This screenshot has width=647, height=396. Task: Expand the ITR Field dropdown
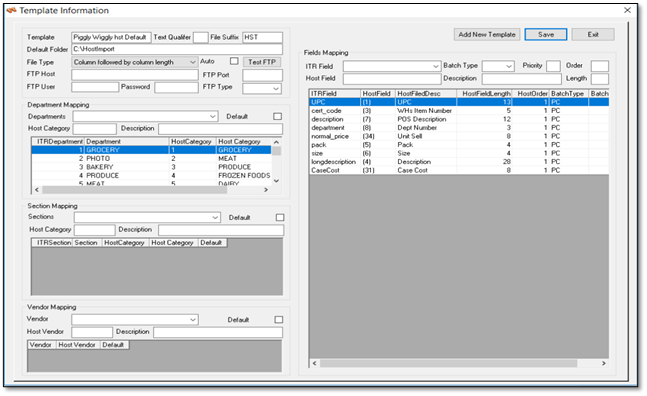click(x=392, y=66)
